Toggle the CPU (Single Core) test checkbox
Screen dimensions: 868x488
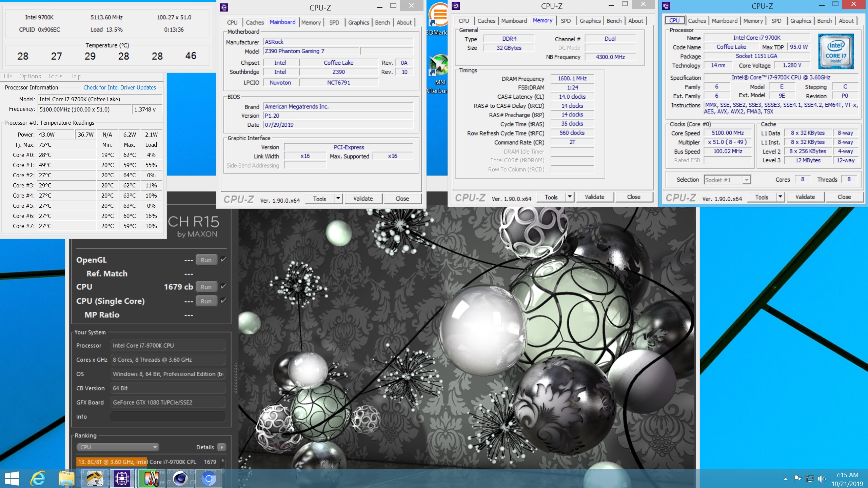(223, 301)
